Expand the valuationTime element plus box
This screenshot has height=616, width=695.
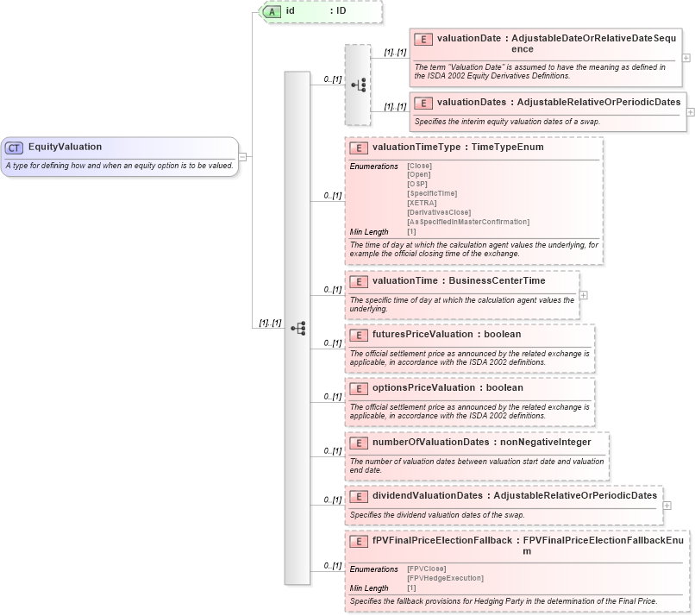tap(583, 295)
